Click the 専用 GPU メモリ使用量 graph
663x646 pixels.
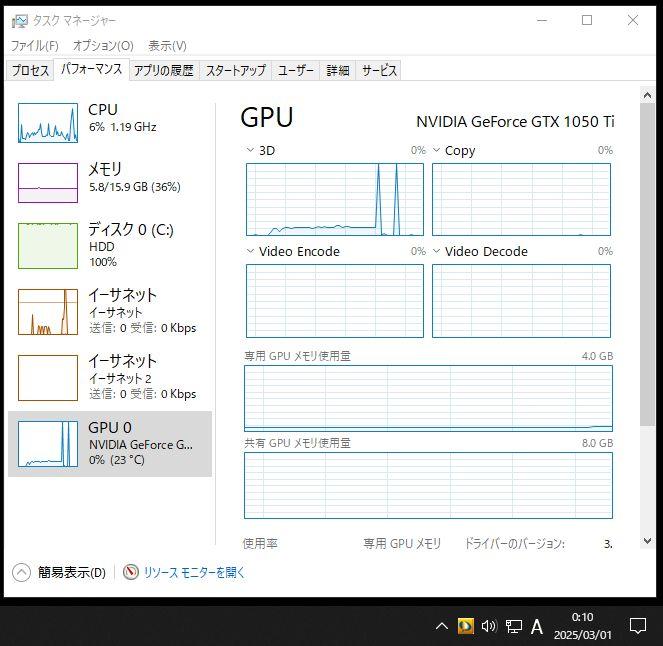coord(428,399)
